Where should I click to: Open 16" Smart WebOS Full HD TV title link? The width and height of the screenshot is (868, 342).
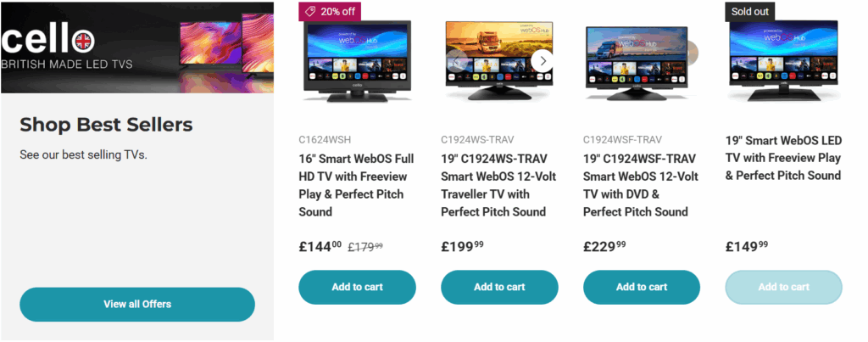tap(357, 185)
